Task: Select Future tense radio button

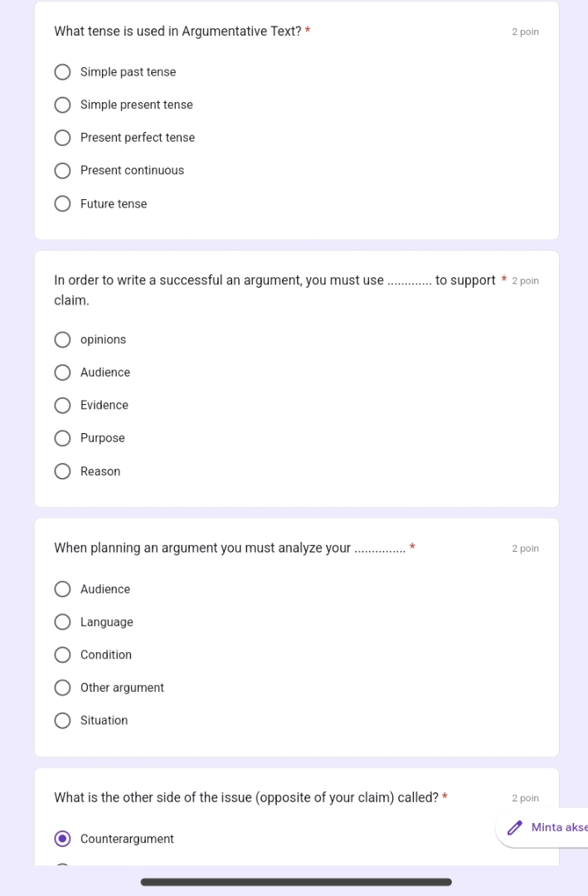Action: [62, 204]
